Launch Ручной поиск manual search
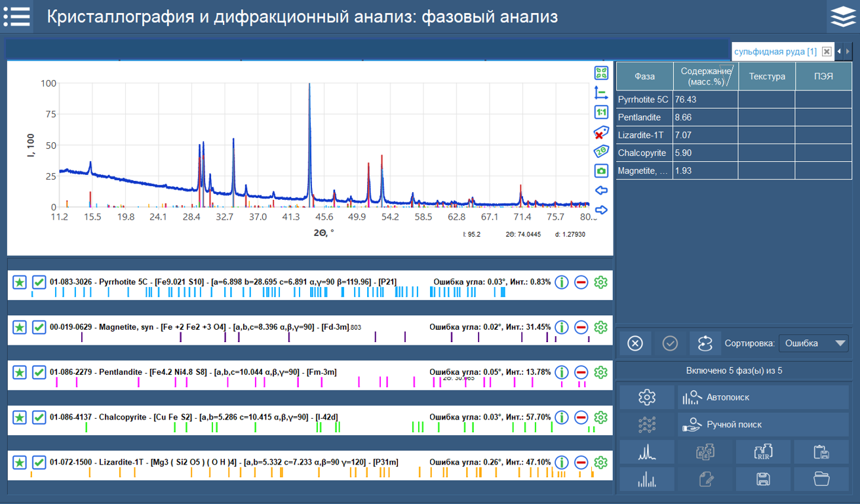The width and height of the screenshot is (860, 504). (x=762, y=424)
